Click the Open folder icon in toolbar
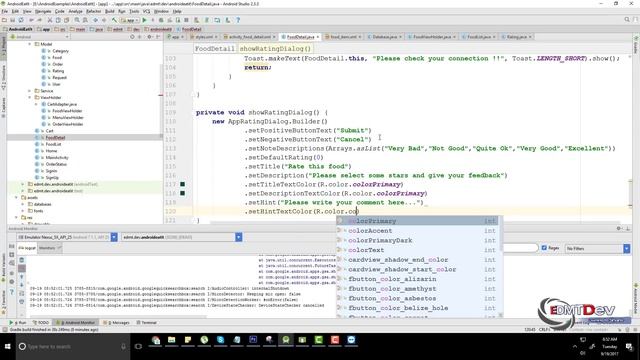640x360 pixels. coord(4,20)
